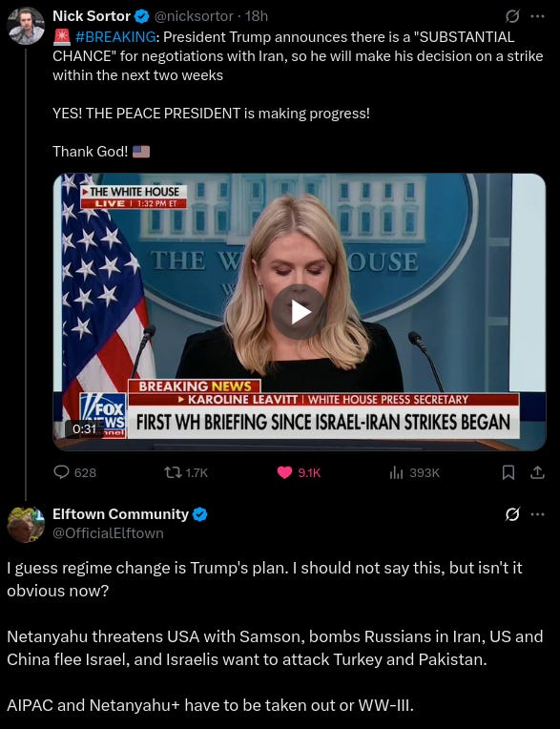The width and height of the screenshot is (560, 729).
Task: Open Nick Sortor's profile avatar
Action: point(26,26)
